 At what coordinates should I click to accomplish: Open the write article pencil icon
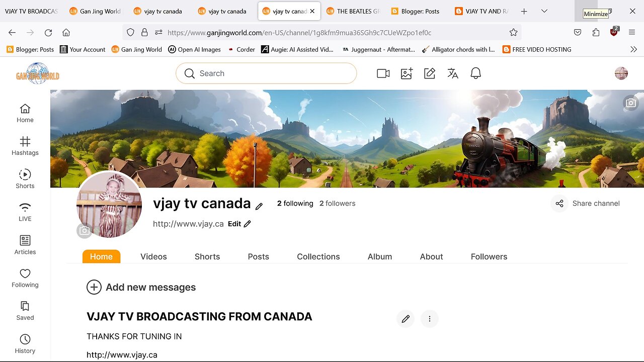(x=430, y=73)
